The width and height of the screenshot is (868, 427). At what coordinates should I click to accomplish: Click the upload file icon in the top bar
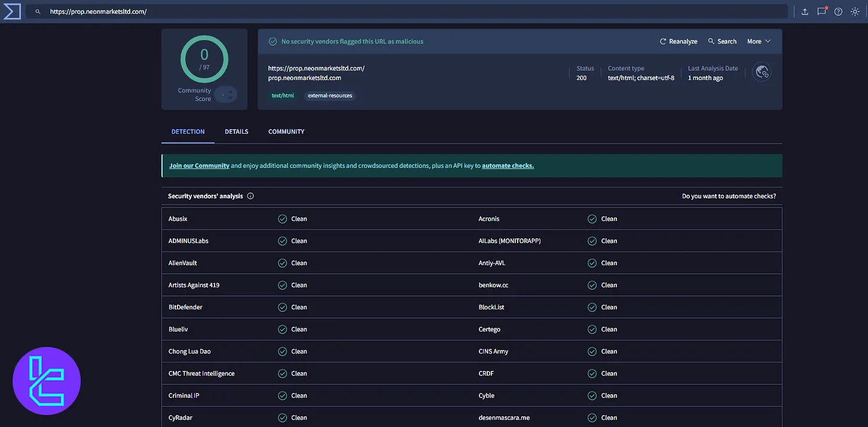point(805,11)
